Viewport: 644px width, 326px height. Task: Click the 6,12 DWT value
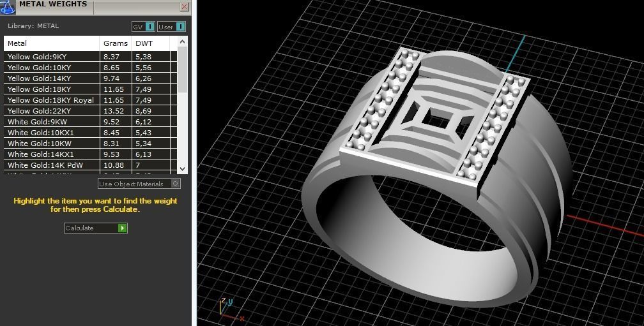(143, 122)
